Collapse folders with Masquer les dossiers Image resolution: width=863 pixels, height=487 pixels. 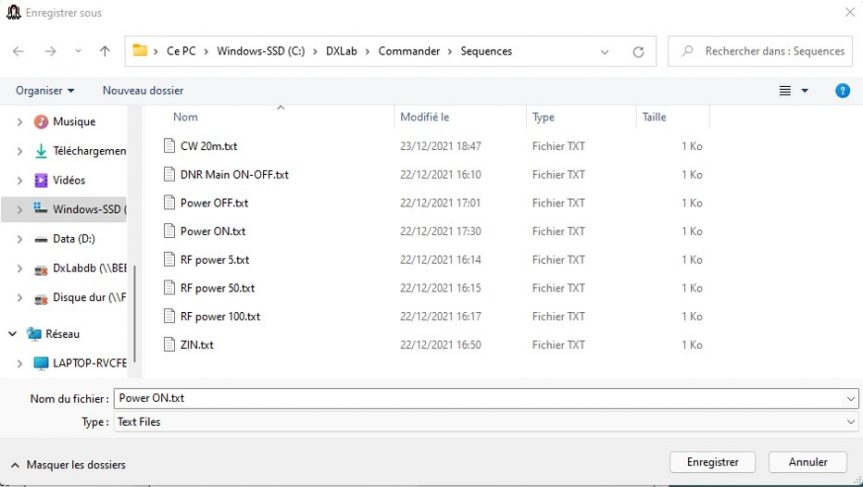click(x=68, y=465)
